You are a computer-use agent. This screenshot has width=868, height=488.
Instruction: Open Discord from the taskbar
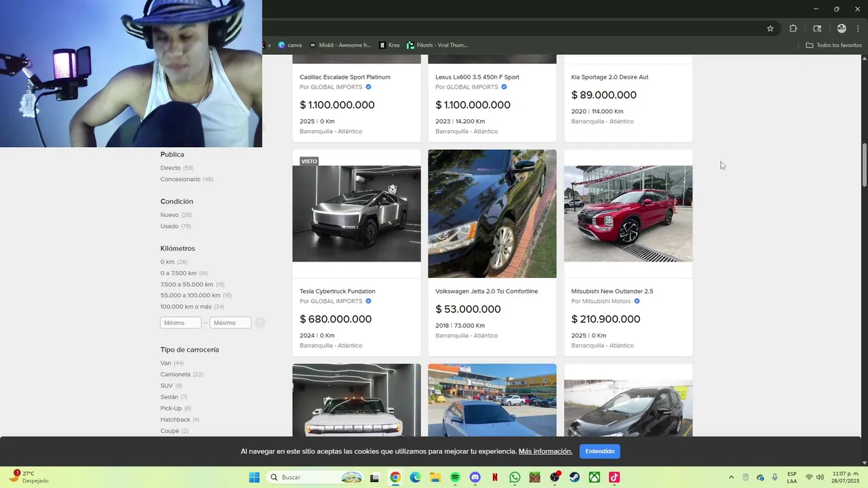(x=475, y=477)
